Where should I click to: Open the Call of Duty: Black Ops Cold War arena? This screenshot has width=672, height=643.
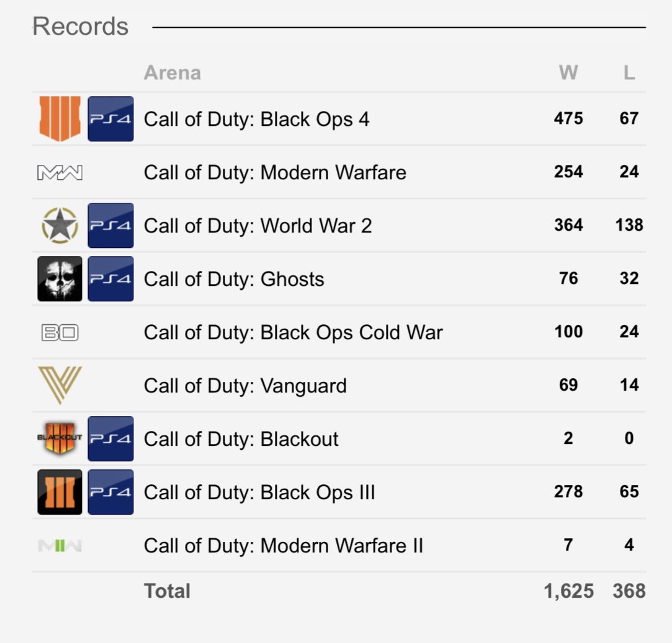click(293, 333)
